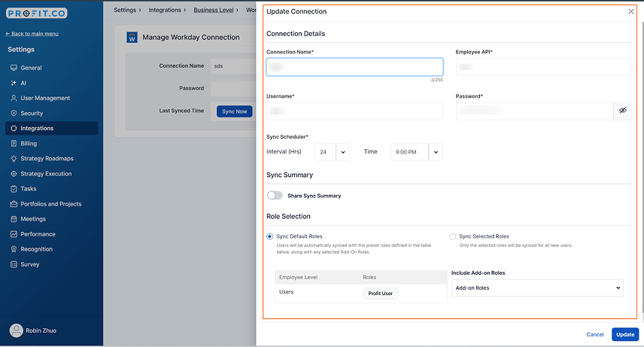The image size is (644, 347).
Task: Open General settings menu item
Action: tap(52, 68)
